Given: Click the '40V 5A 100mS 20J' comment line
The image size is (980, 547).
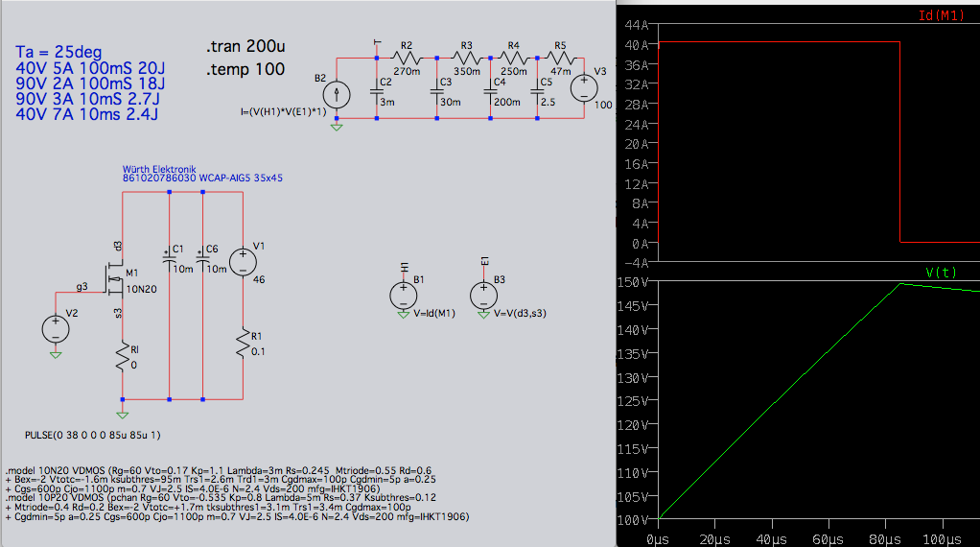Looking at the screenshot, I should click(x=91, y=67).
